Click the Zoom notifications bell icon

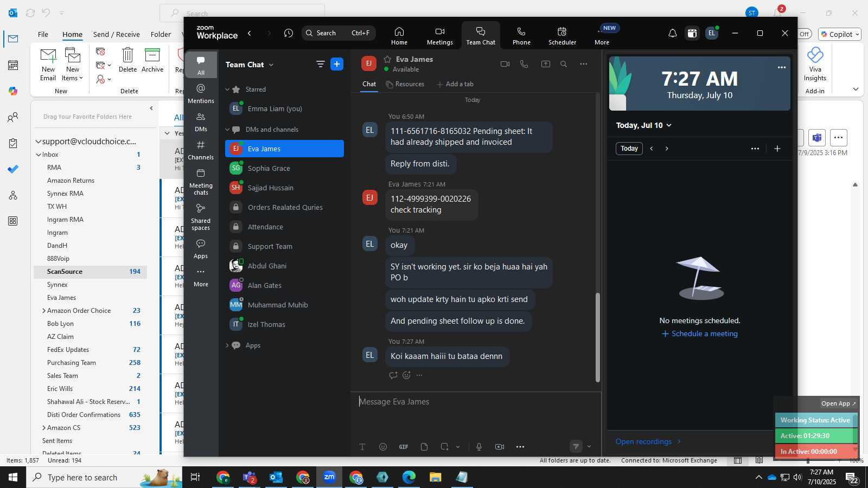(x=673, y=33)
